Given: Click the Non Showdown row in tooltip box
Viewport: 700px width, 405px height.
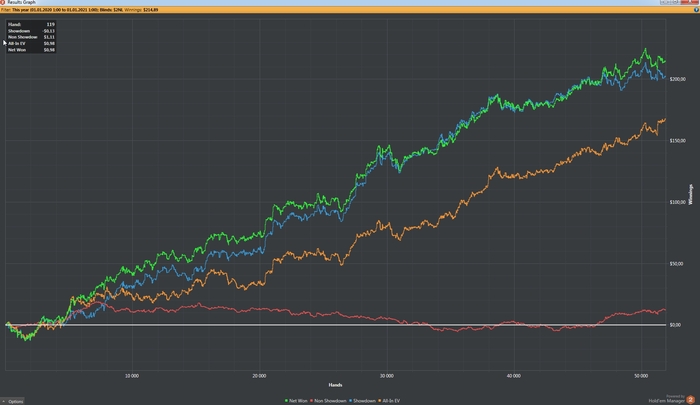Looking at the screenshot, I should point(31,37).
